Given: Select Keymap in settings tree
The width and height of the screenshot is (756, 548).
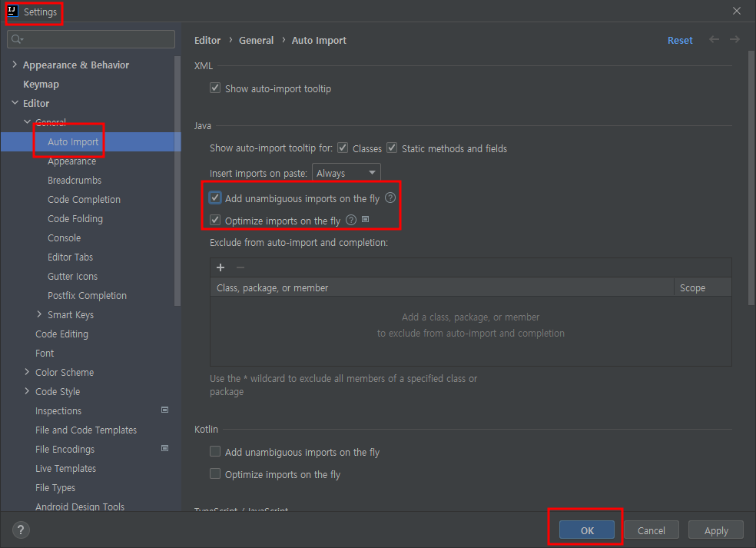Looking at the screenshot, I should pos(41,84).
